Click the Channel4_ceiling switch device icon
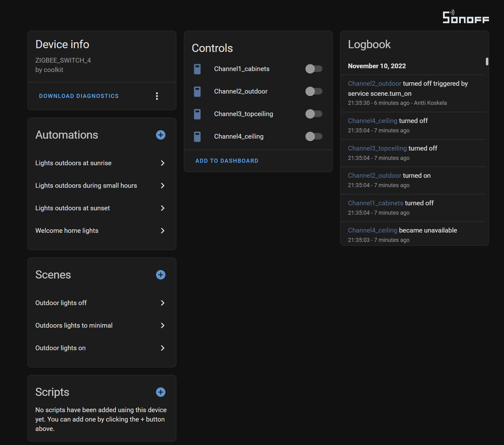The image size is (504, 445). [197, 136]
